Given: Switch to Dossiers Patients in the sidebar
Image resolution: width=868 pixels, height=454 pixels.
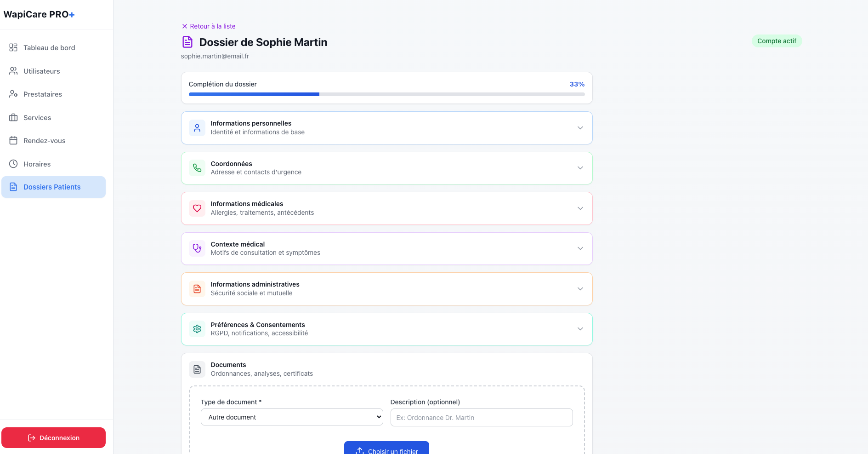Looking at the screenshot, I should pos(52,187).
